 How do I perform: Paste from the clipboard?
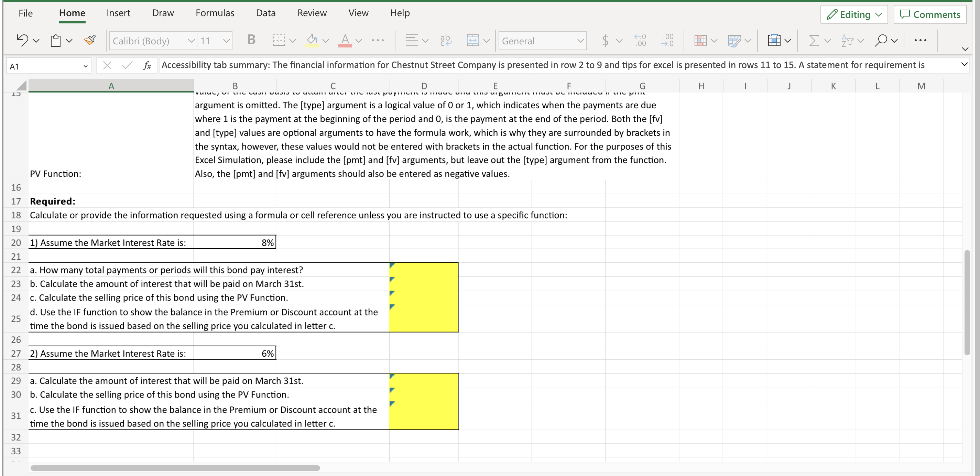tap(56, 40)
